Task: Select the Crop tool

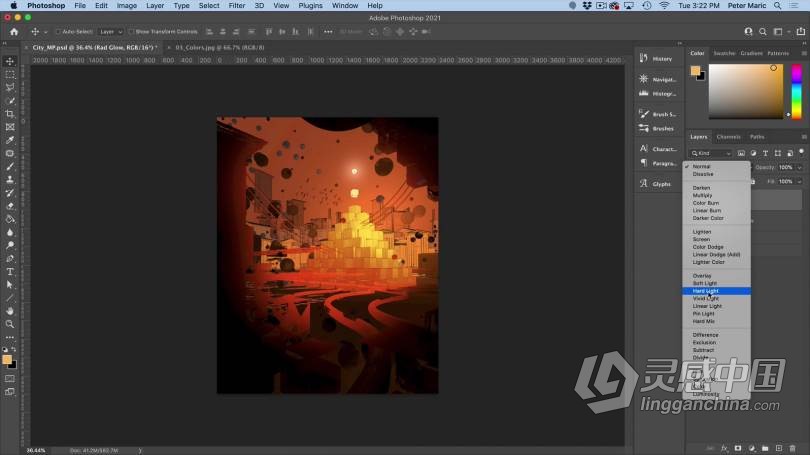Action: click(x=10, y=114)
